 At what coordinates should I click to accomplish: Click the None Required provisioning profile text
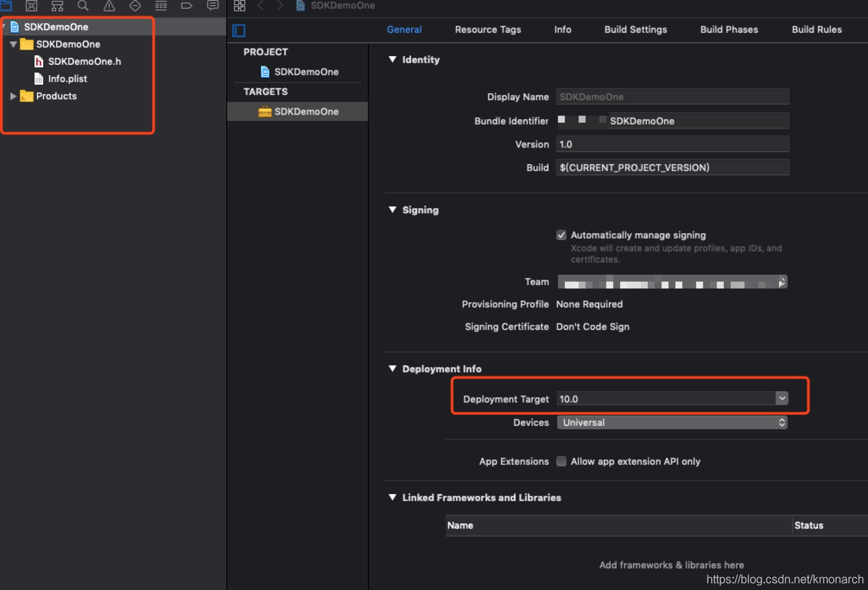pos(589,304)
